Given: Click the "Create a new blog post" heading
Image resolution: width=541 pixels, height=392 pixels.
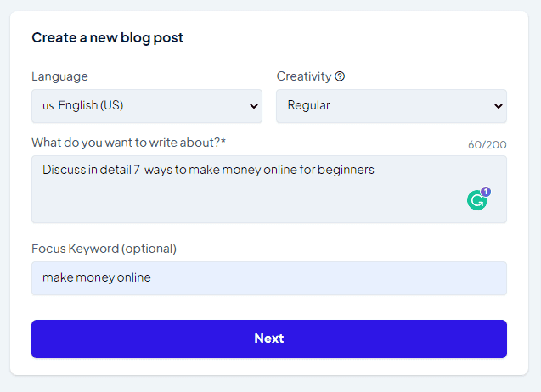Looking at the screenshot, I should click(x=108, y=37).
